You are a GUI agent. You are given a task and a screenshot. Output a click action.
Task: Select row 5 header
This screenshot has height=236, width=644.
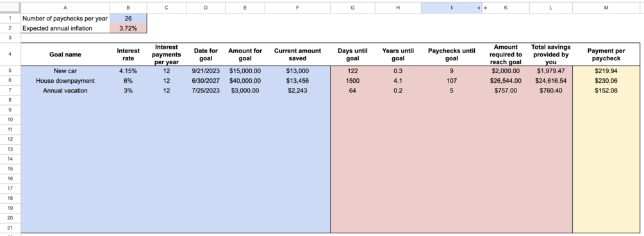point(10,71)
